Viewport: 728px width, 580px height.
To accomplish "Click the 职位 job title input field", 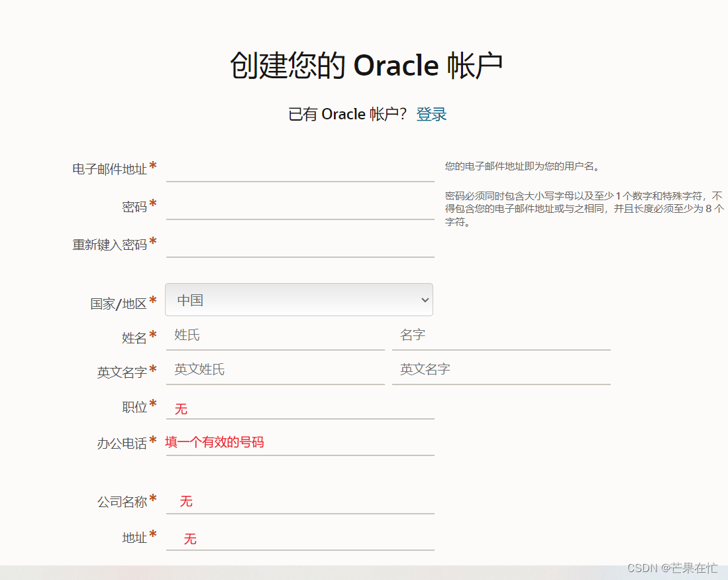I will pos(300,407).
